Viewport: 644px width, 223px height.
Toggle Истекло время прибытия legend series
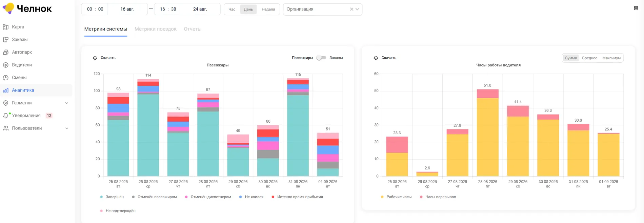(297, 197)
